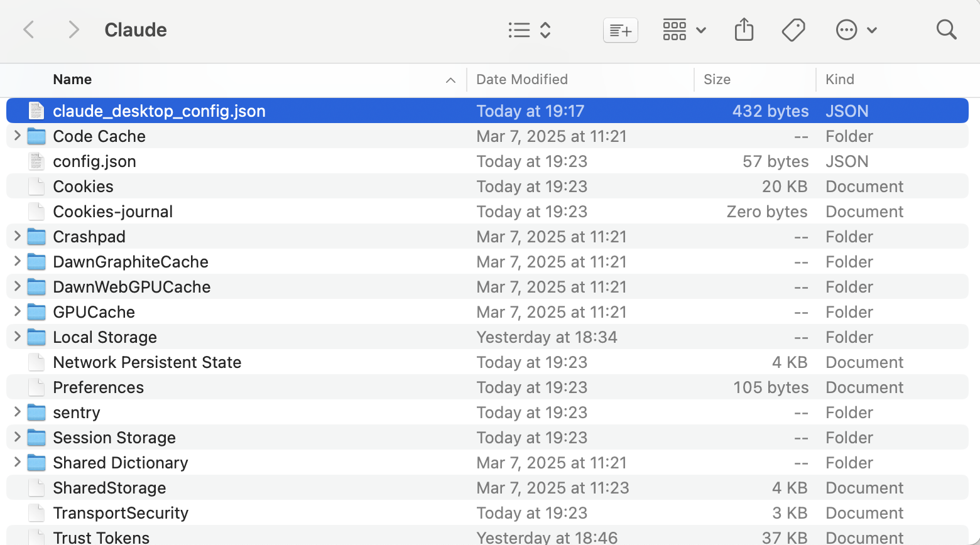Click the Claude window title
Viewport: 980px width, 545px height.
tap(136, 30)
